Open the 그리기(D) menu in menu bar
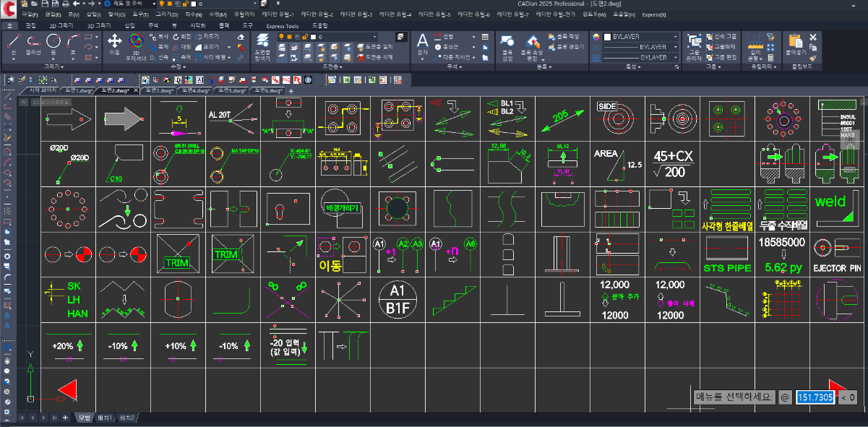 (168, 14)
